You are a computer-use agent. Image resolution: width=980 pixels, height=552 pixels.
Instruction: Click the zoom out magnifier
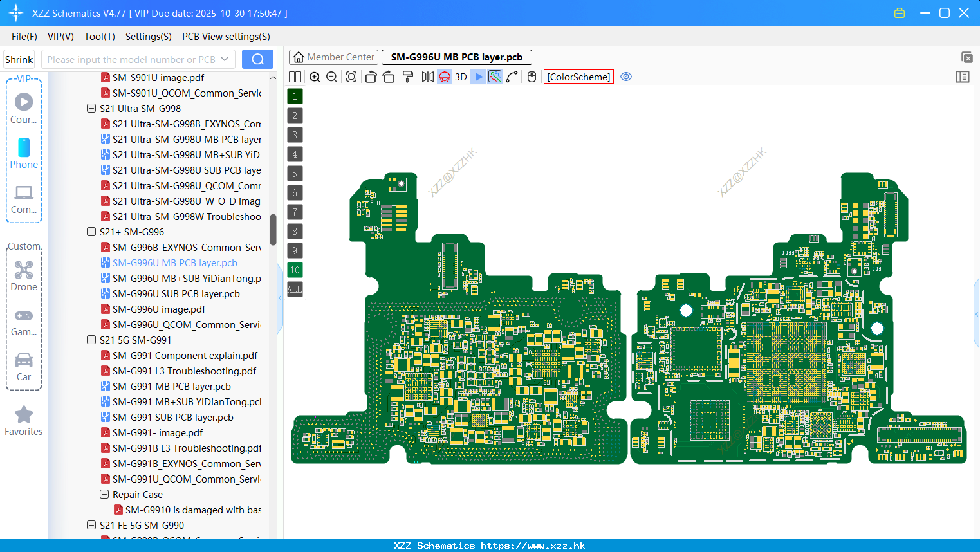pos(331,77)
